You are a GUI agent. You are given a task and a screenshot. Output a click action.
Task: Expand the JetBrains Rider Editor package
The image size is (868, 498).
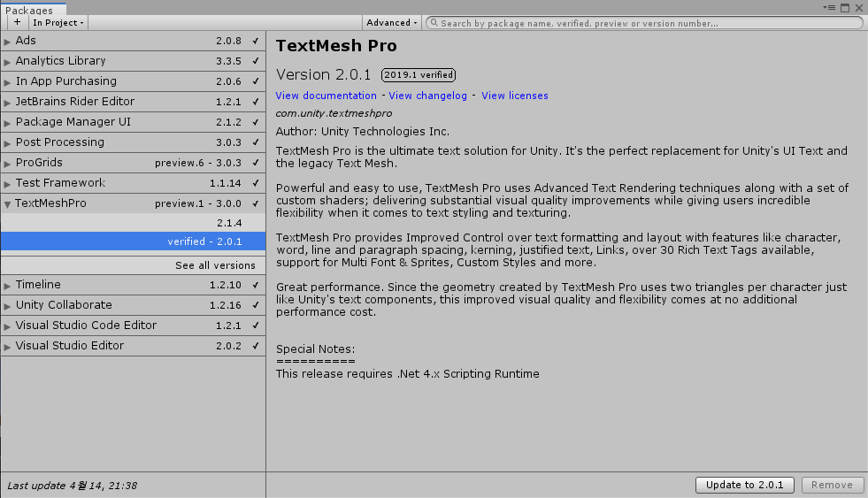coord(7,103)
